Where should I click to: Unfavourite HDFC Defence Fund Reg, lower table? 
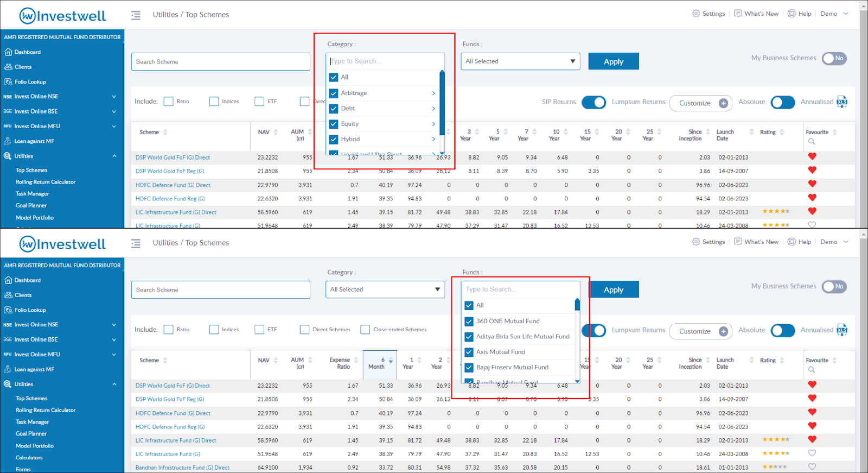tap(812, 426)
